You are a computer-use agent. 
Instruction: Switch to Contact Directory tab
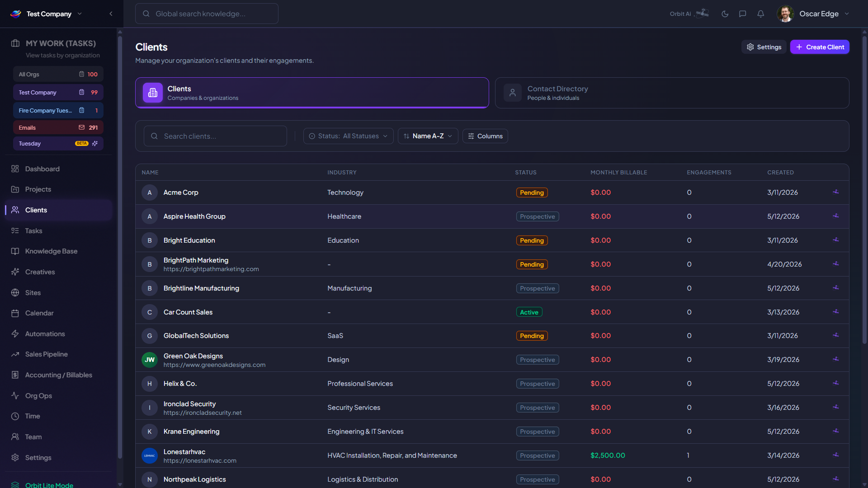672,93
